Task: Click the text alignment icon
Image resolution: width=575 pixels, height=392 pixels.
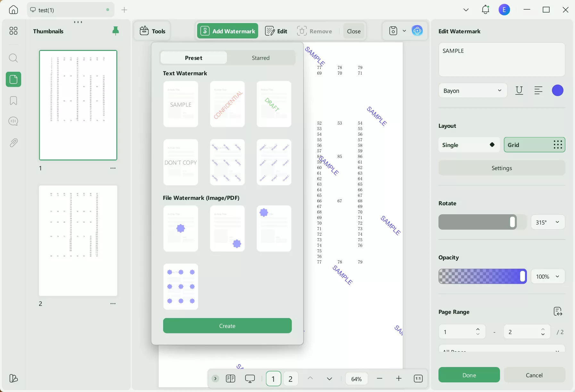Action: [538, 91]
